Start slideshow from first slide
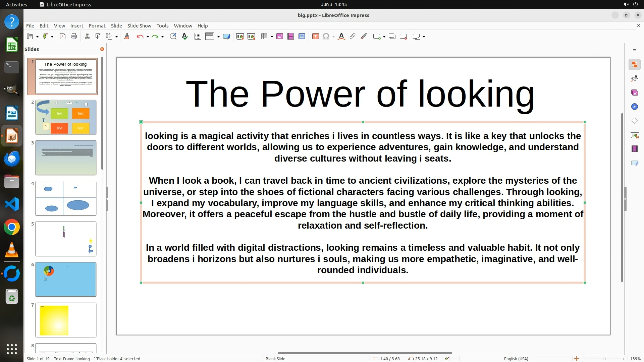 240,37
